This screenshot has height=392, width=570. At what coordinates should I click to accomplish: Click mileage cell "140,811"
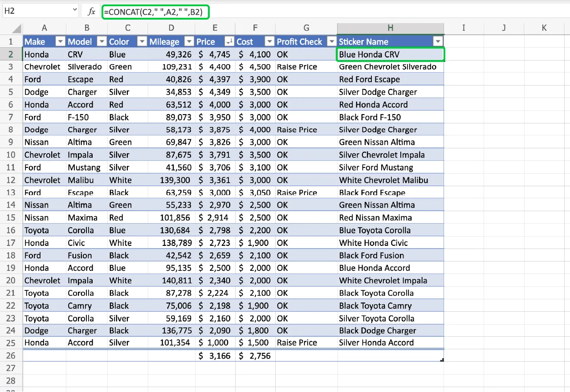[x=171, y=280]
